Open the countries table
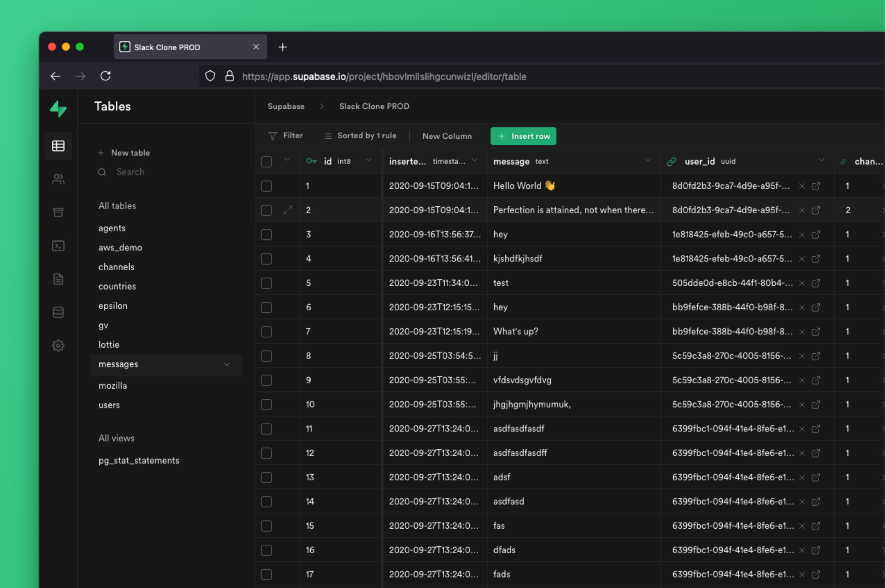The height and width of the screenshot is (588, 885). click(117, 286)
